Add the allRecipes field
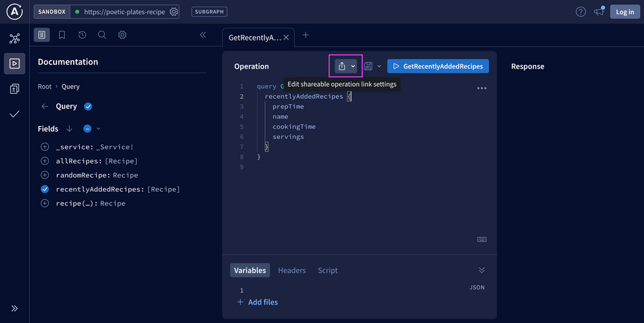This screenshot has height=323, width=644. [x=45, y=160]
